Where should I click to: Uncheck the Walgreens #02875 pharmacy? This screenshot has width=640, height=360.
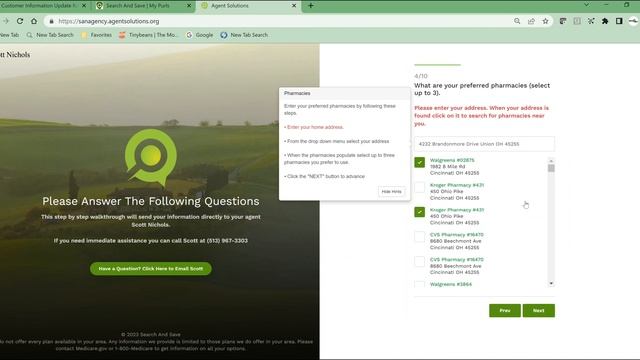coord(419,162)
